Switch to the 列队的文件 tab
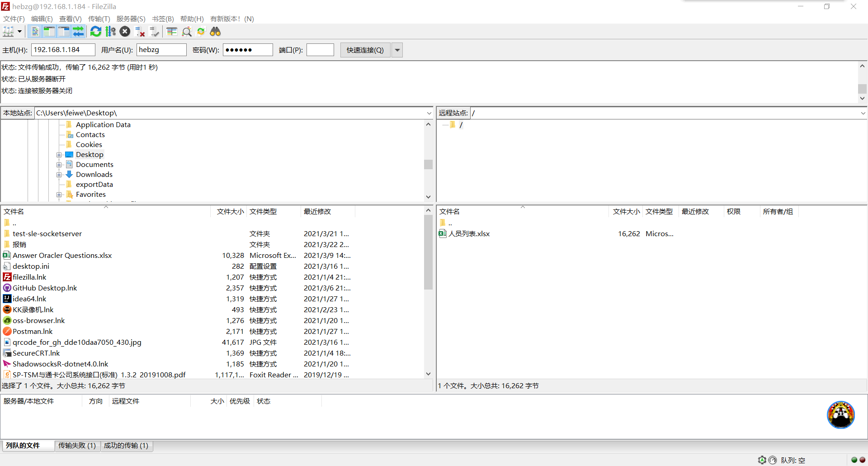868x466 pixels. (x=28, y=446)
